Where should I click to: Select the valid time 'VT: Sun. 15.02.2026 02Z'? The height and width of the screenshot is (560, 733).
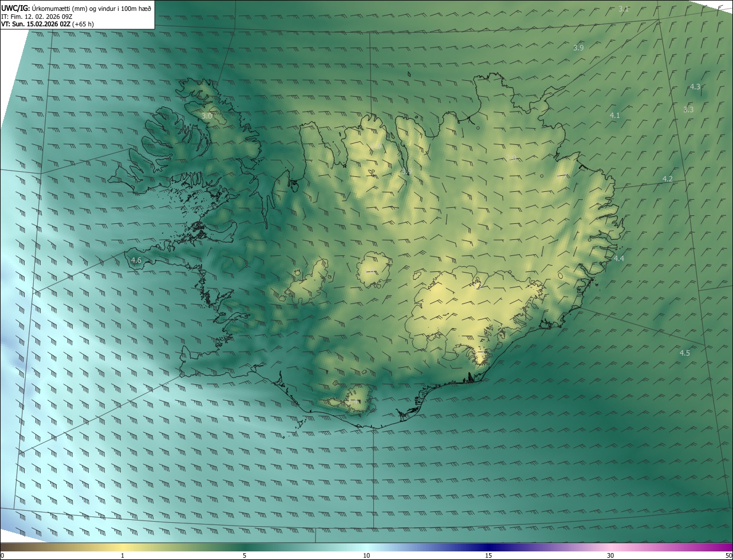36,24
